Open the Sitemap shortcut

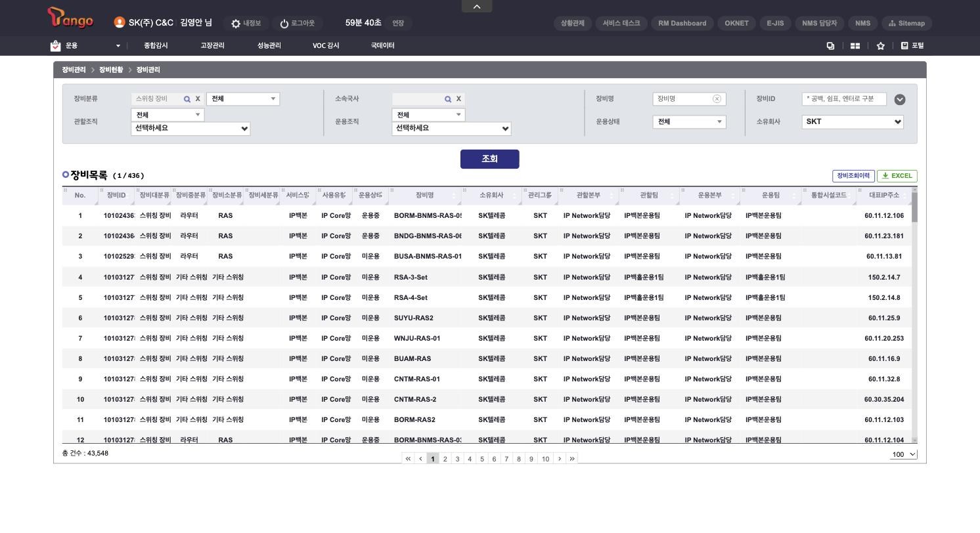(x=906, y=23)
